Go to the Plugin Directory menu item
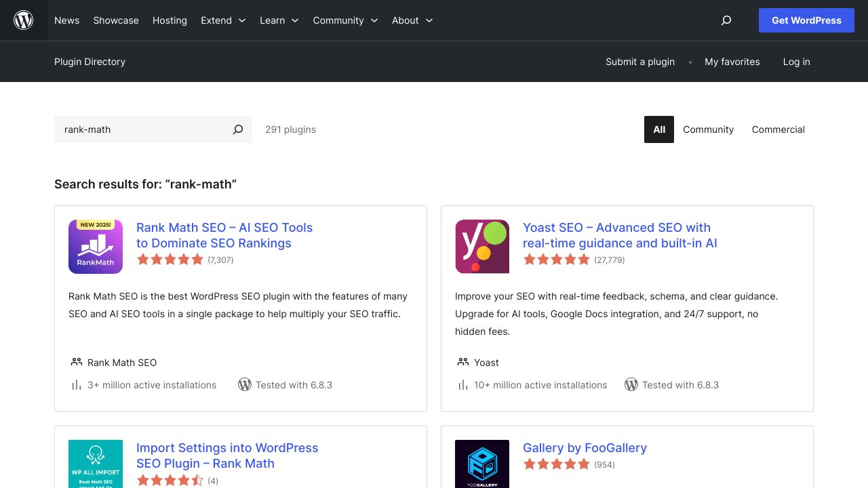 [x=90, y=62]
